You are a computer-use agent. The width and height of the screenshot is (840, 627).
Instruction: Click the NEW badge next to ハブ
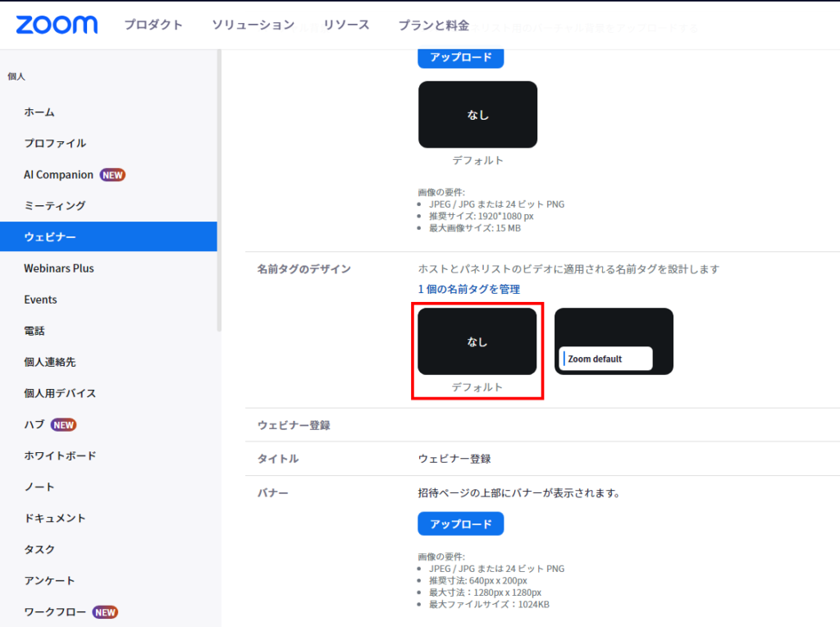[63, 425]
